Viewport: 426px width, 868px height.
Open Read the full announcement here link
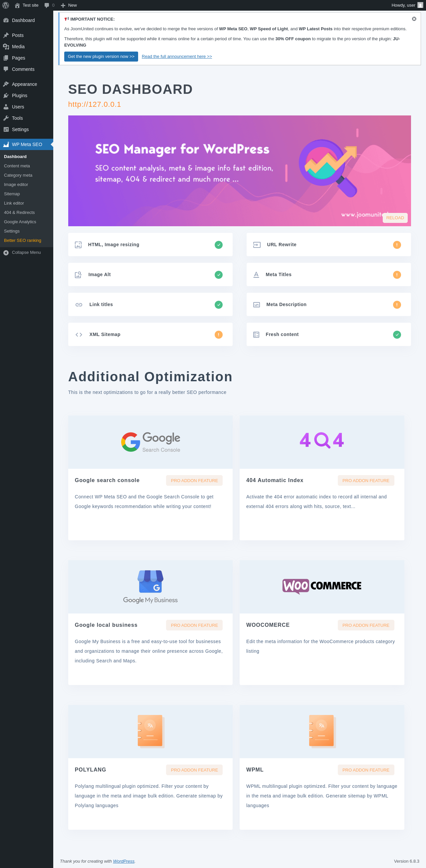point(177,57)
